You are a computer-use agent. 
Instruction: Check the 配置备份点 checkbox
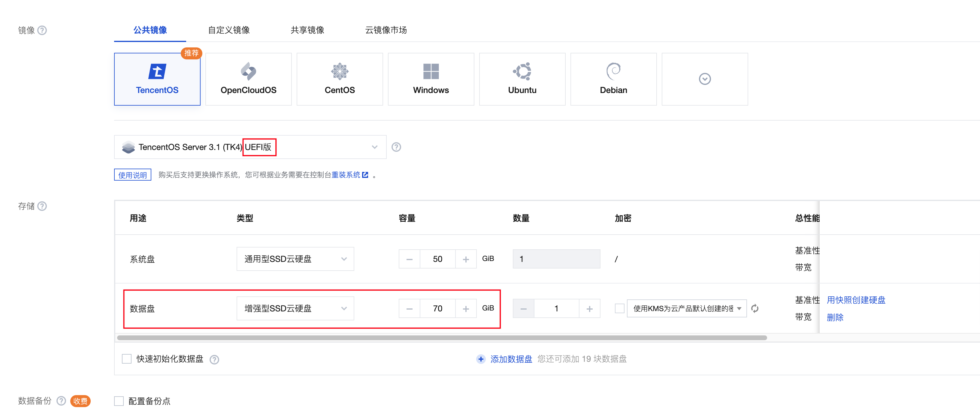tap(119, 401)
